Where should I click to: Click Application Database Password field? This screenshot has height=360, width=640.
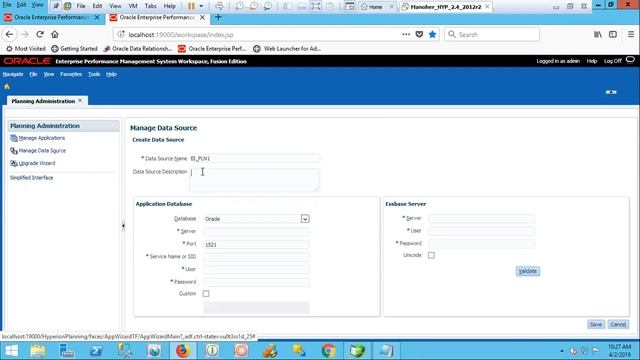click(x=256, y=282)
